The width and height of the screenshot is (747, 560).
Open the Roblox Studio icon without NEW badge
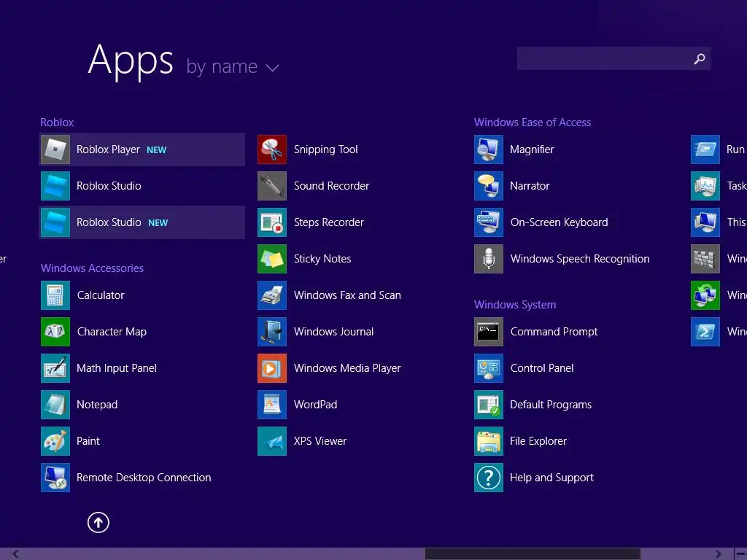click(55, 186)
